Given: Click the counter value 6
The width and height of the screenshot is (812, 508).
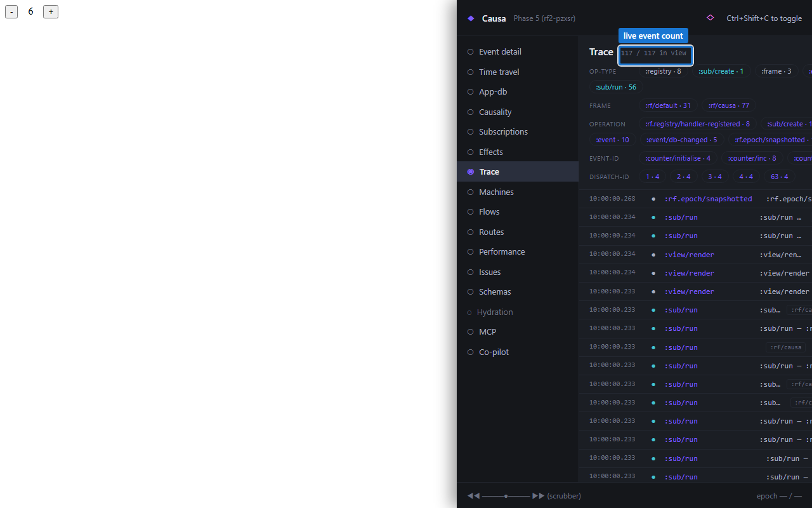Looking at the screenshot, I should (x=30, y=11).
